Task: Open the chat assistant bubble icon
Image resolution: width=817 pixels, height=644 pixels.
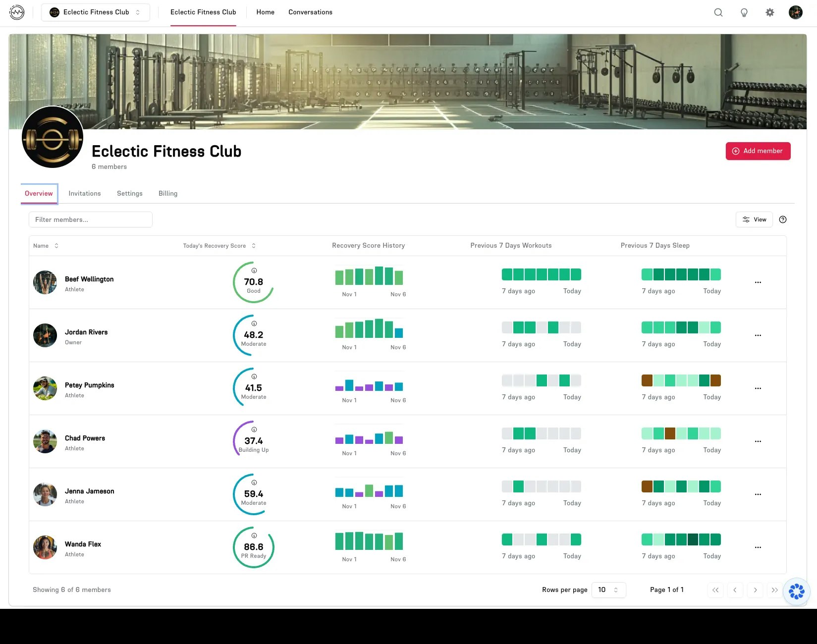Action: click(796, 591)
